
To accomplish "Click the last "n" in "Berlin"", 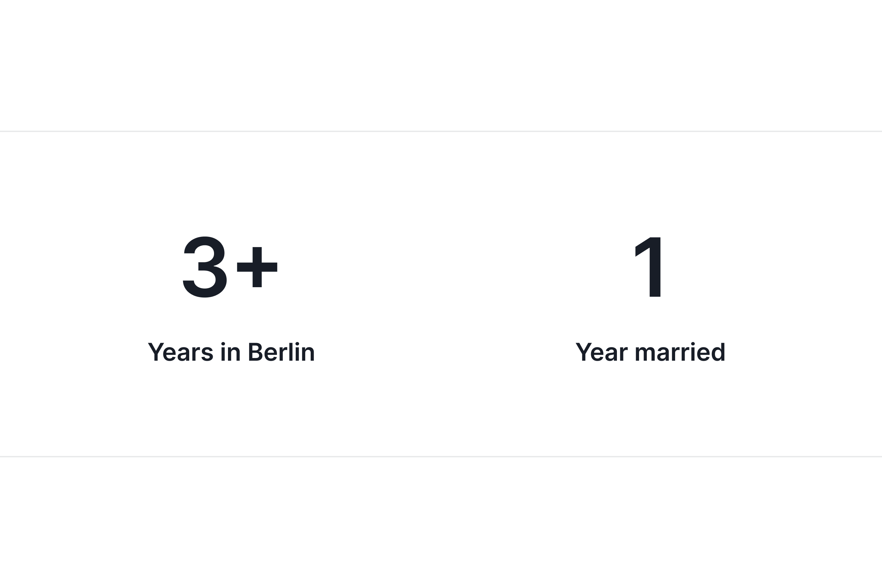I will 308,354.
